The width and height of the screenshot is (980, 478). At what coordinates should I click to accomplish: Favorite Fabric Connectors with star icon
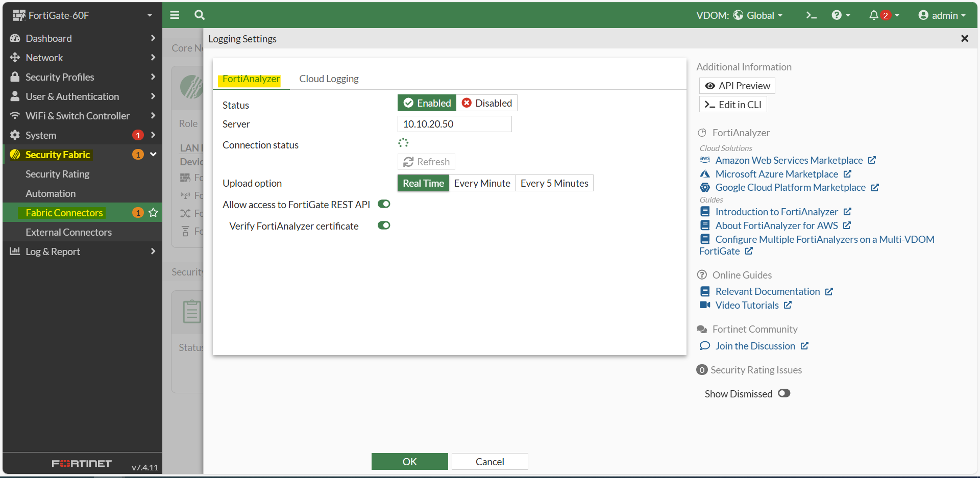(x=153, y=213)
